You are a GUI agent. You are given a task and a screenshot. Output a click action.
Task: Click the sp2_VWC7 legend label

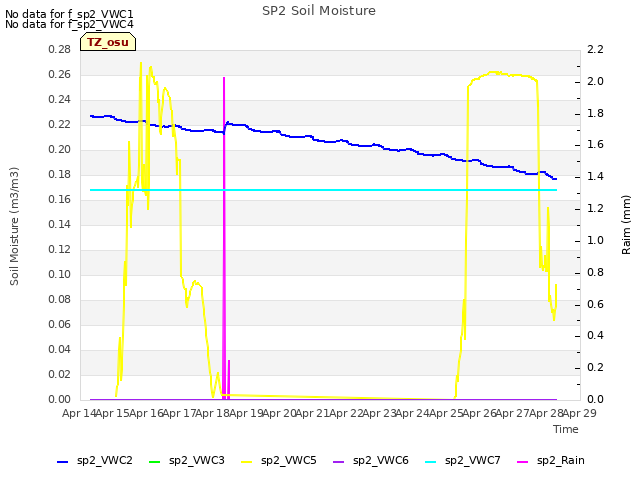coord(473,460)
